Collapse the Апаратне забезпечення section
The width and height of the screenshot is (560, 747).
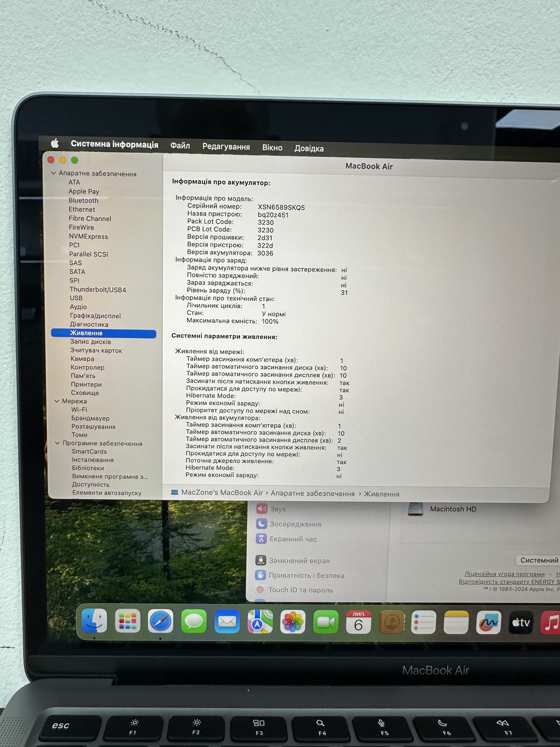(53, 173)
